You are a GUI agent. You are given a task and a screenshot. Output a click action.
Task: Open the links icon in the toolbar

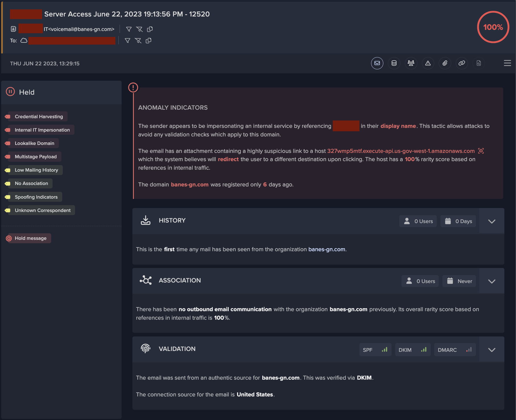pos(462,63)
